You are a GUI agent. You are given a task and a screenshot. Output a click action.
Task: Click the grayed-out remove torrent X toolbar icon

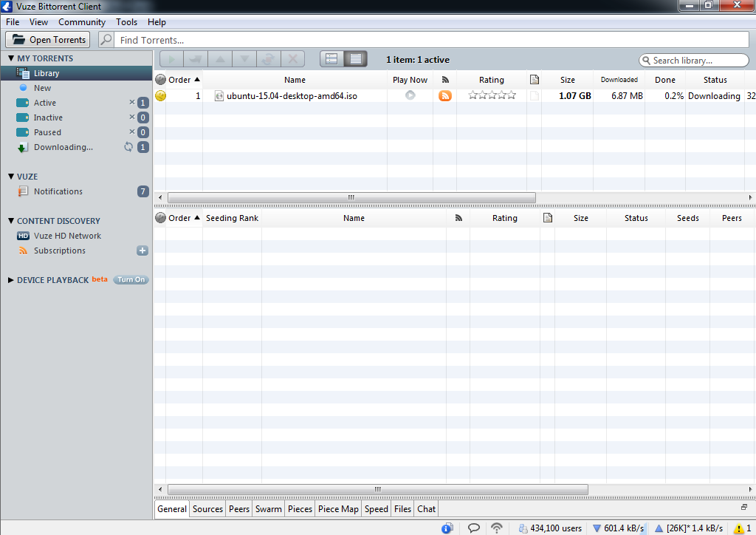click(x=292, y=59)
